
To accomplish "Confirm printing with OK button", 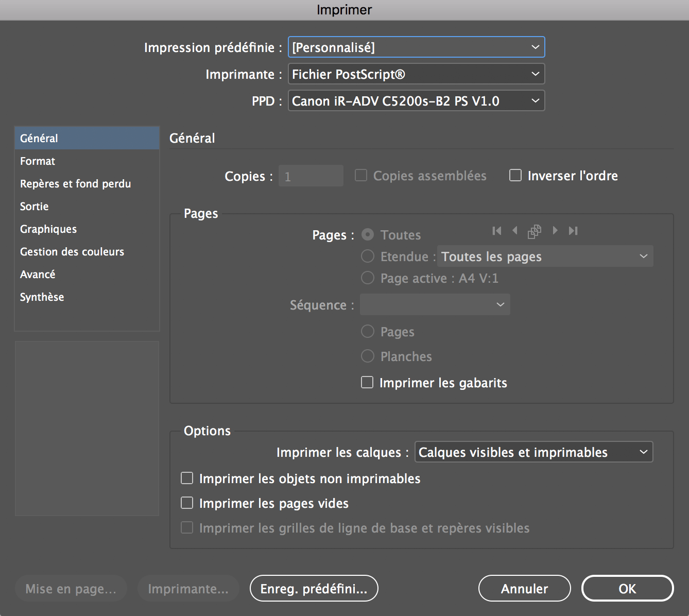I will click(627, 589).
